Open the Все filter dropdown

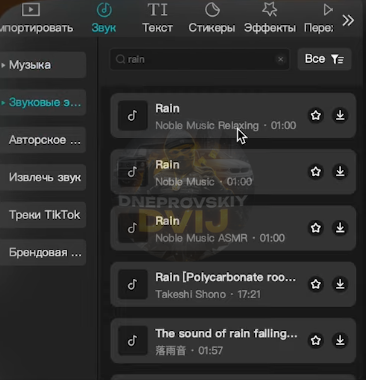[324, 59]
